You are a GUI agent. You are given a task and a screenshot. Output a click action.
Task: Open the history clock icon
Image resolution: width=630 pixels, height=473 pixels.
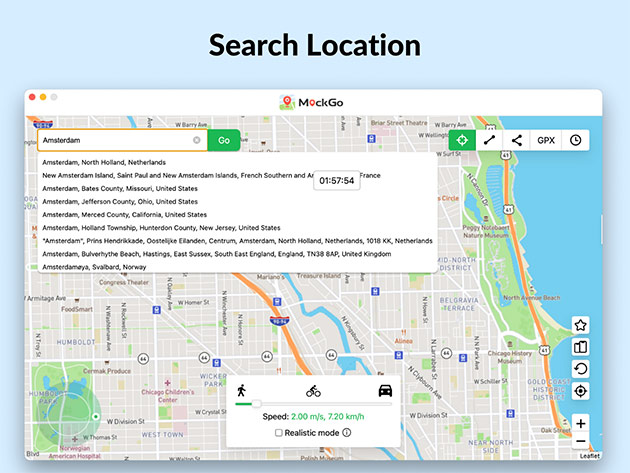tap(575, 140)
